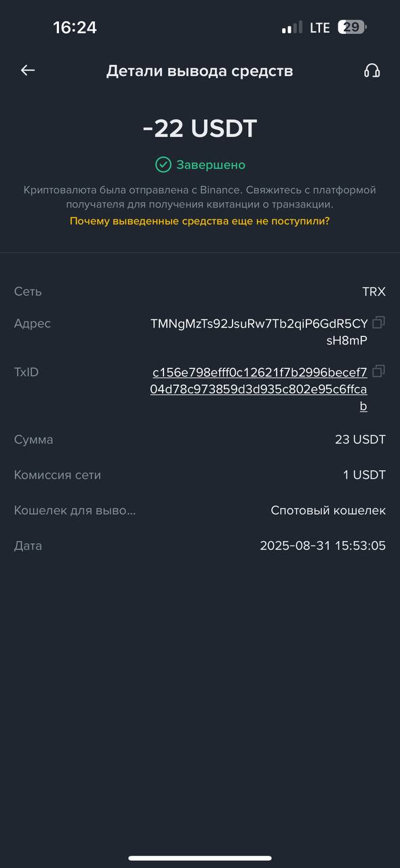Tap the battery indicator in status bar

353,27
